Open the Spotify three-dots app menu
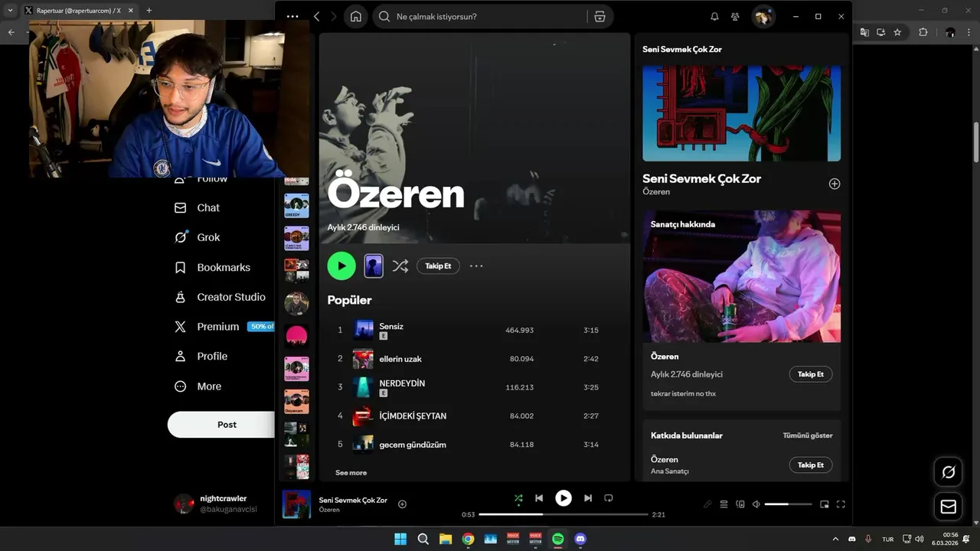 click(x=292, y=17)
